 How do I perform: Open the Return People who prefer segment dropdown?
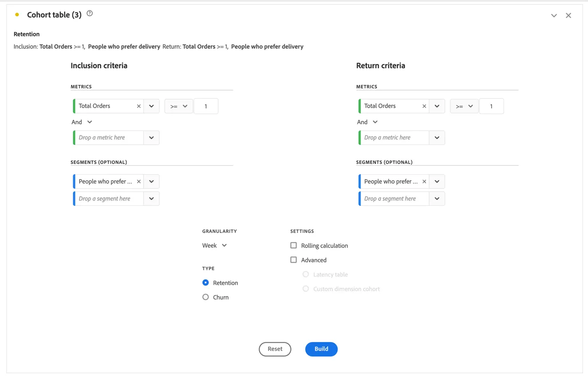click(437, 181)
